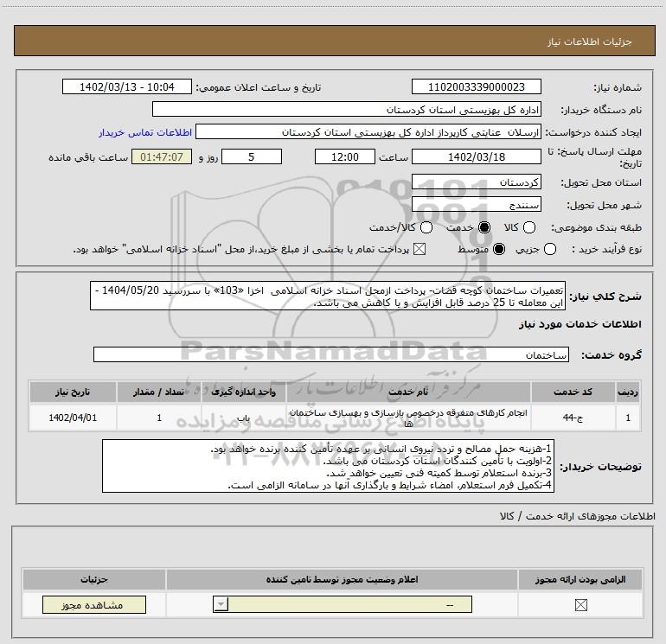
Task: Click the جزئیات اطلاعات نیاز title bar
Action: pyautogui.click(x=335, y=41)
